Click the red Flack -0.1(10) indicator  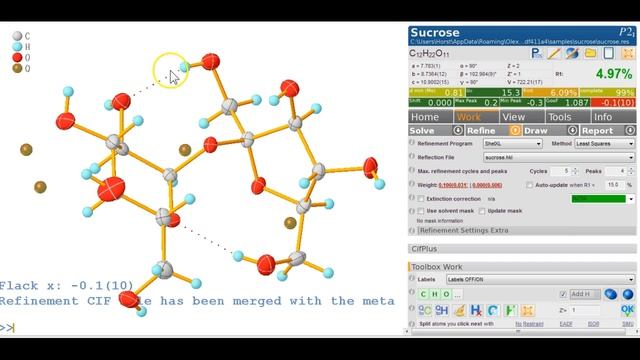[x=613, y=102]
